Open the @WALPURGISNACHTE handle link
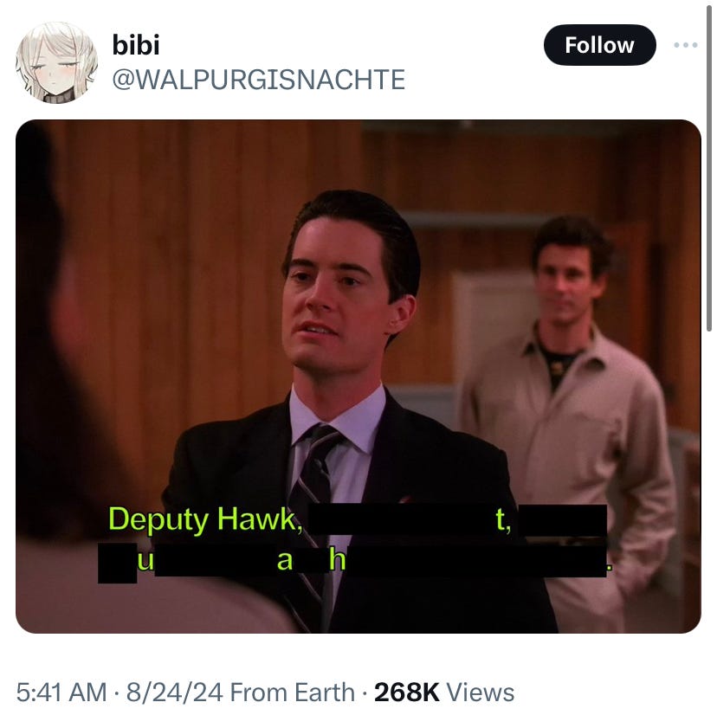The height and width of the screenshot is (728, 717). (x=259, y=80)
